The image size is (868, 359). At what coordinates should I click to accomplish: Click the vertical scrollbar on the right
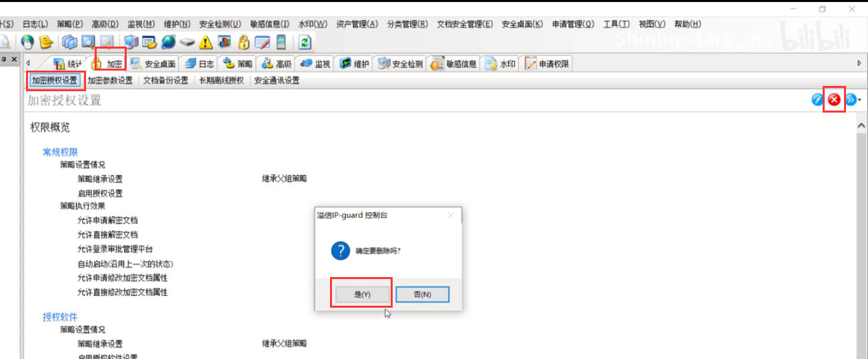pos(861,233)
